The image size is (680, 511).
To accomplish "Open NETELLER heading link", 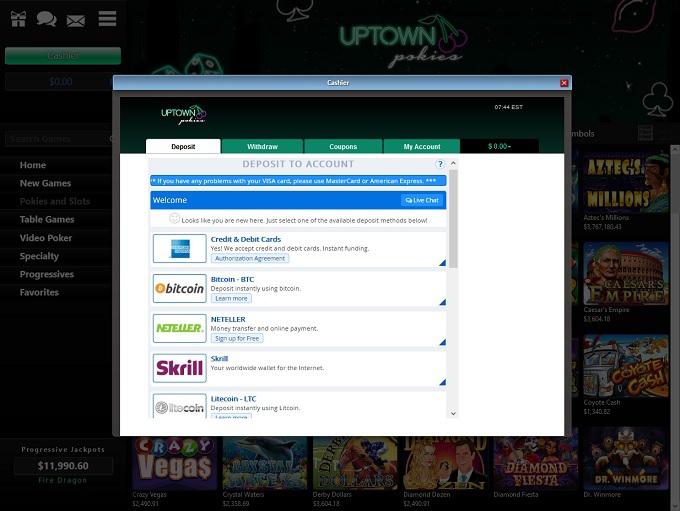I will coord(228,319).
